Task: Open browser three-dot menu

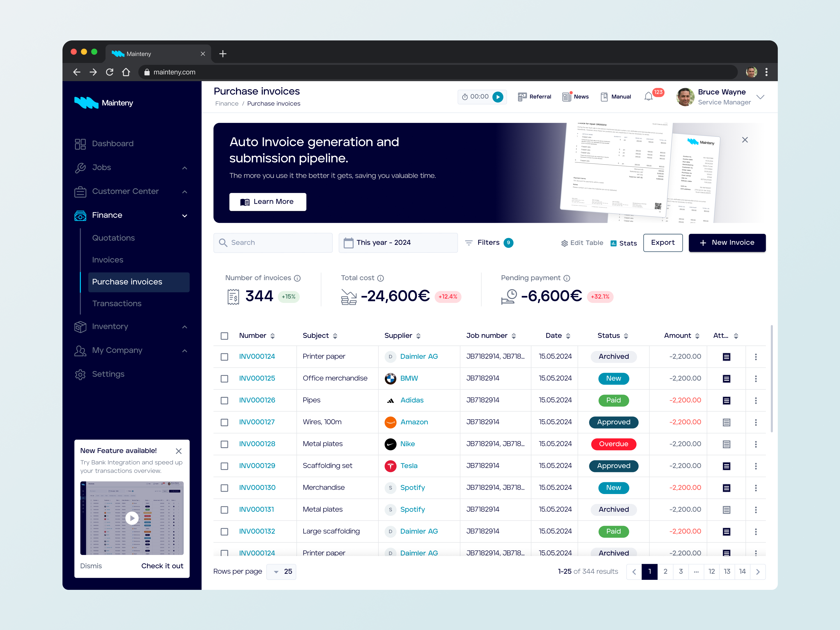Action: (x=766, y=72)
